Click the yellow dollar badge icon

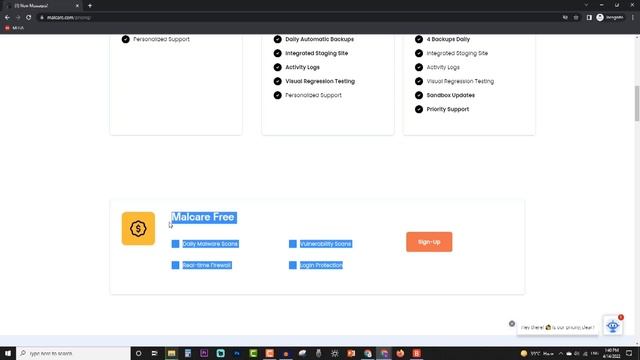tap(138, 229)
